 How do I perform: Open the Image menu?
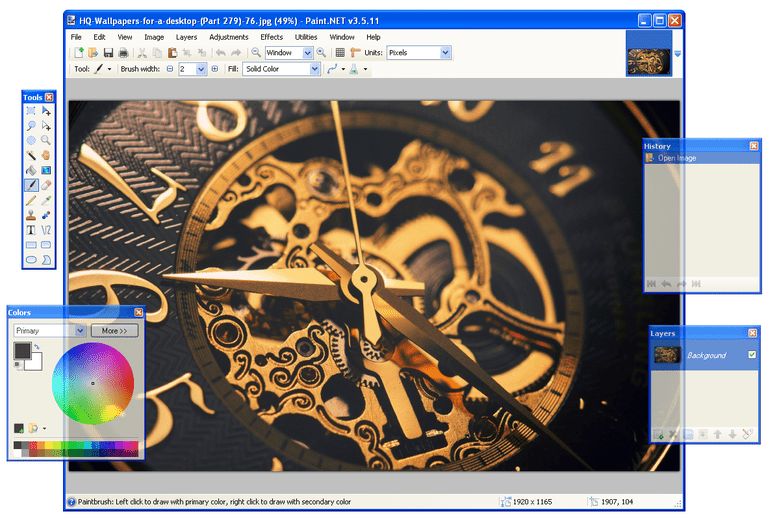(154, 37)
